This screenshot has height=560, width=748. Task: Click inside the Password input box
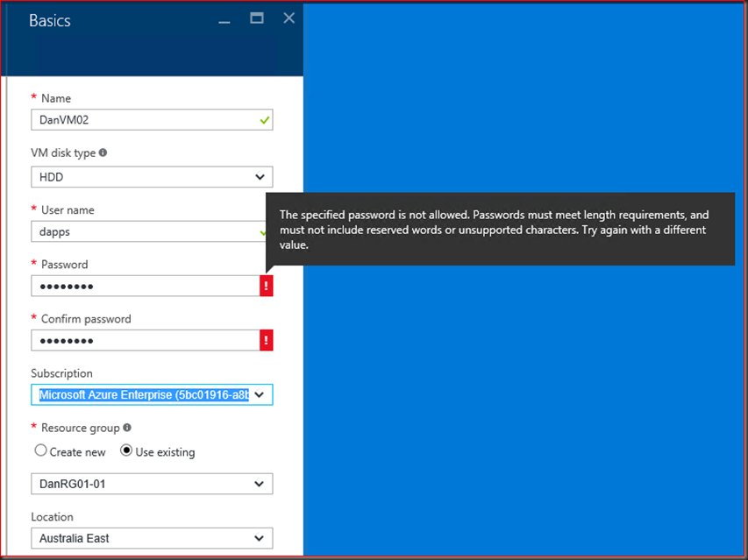pyautogui.click(x=145, y=286)
